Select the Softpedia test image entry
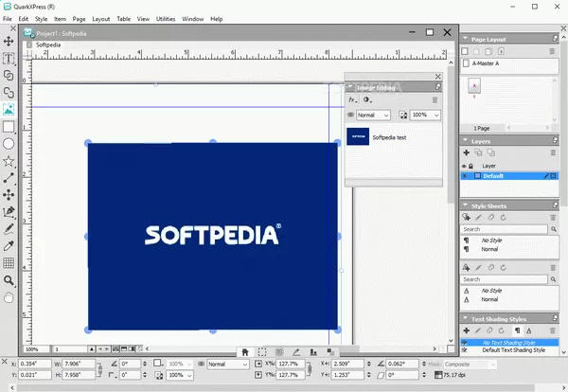 click(x=394, y=137)
